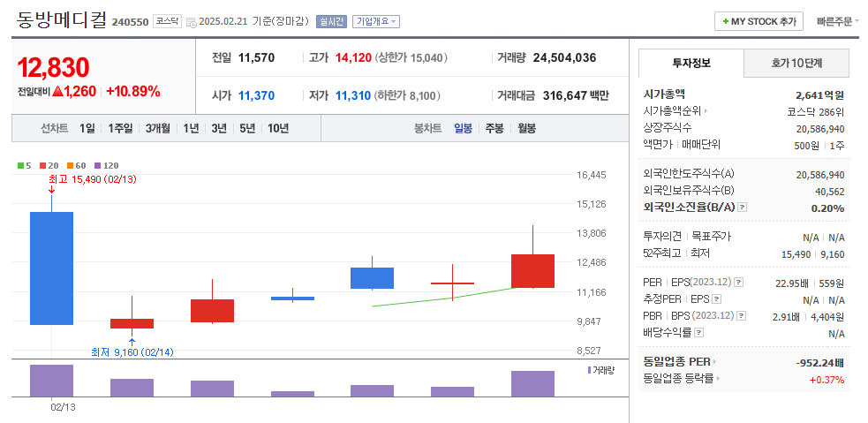Click the 거래량 value 24,504,036

564,57
